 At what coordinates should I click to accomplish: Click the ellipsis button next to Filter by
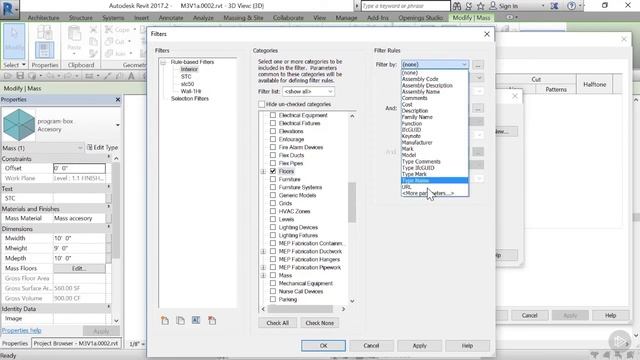(478, 65)
